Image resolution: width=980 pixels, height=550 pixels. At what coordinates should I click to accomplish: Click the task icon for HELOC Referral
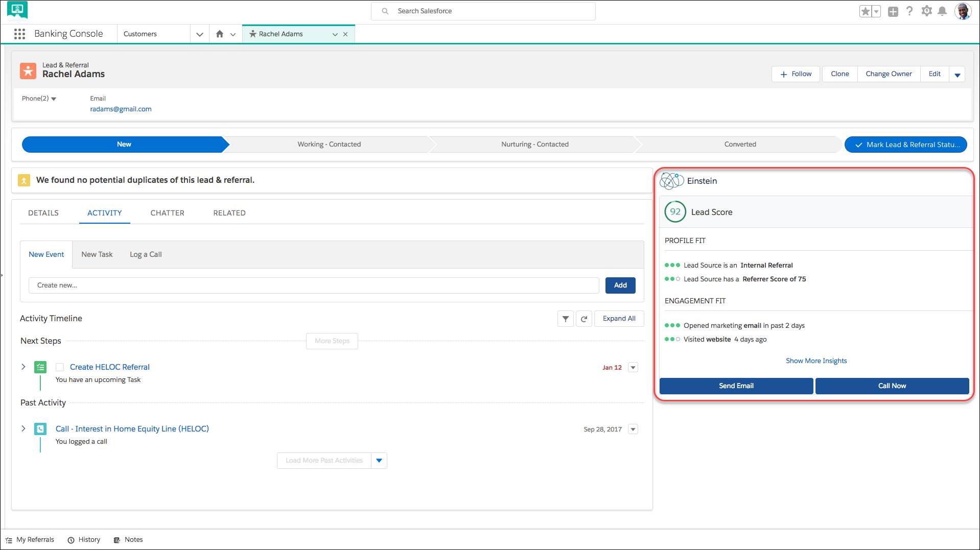point(40,367)
